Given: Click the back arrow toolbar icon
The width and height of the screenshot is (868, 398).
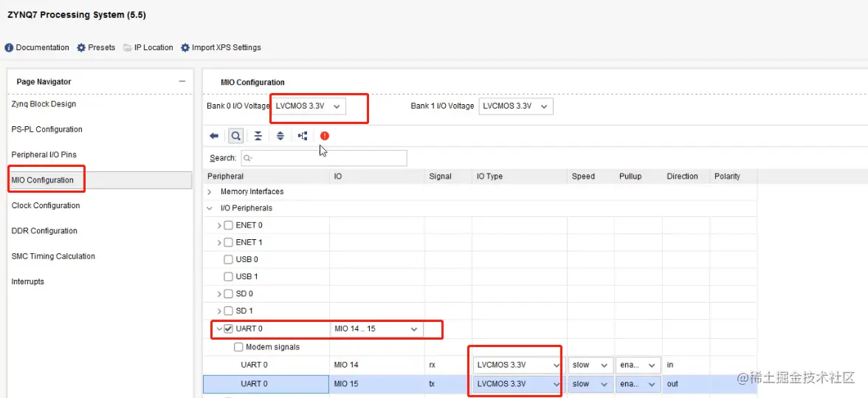Looking at the screenshot, I should (x=214, y=136).
